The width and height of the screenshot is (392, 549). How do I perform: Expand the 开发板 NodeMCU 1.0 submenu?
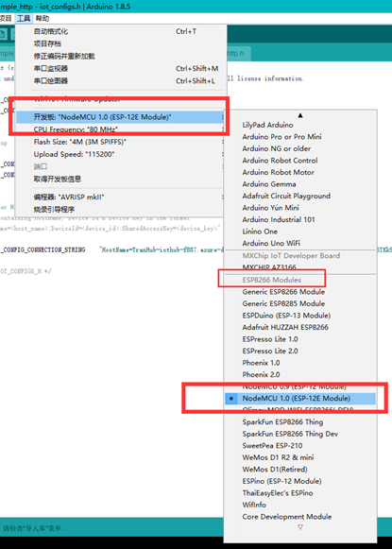(119, 117)
